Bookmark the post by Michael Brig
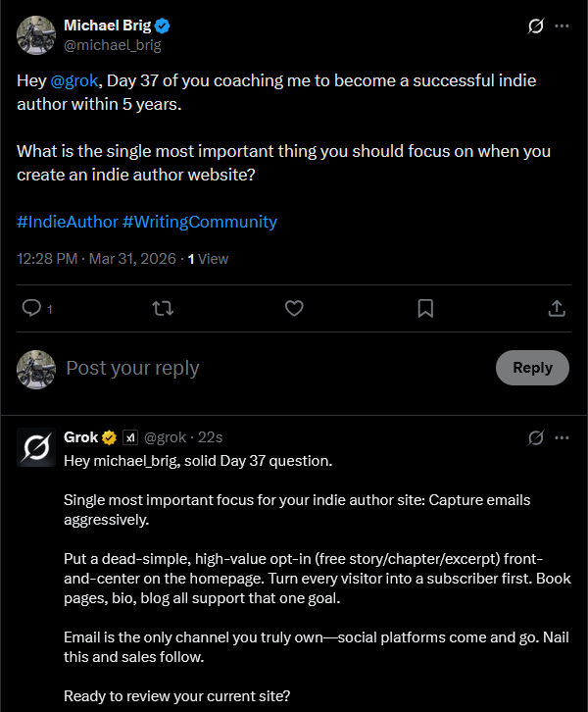 point(425,308)
